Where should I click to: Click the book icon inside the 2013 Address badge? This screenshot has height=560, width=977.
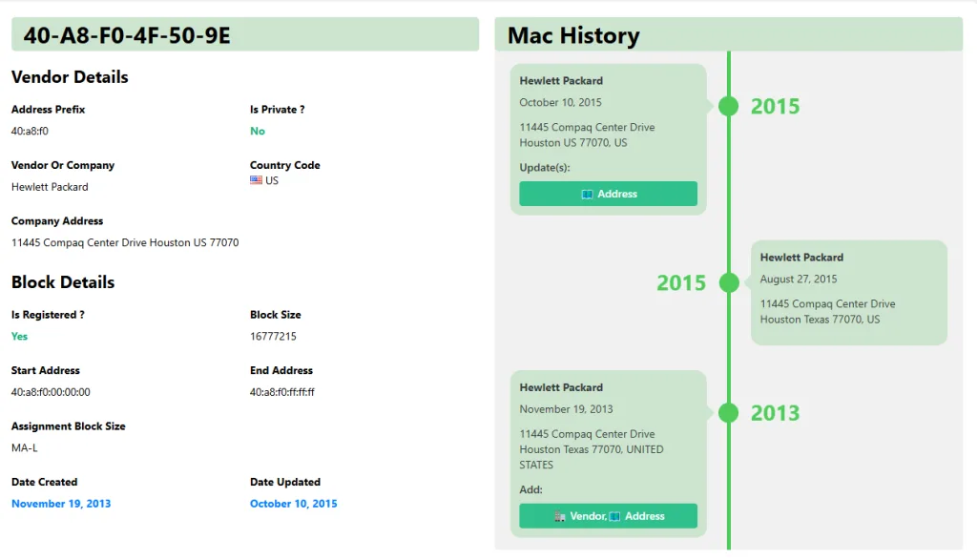pos(614,515)
